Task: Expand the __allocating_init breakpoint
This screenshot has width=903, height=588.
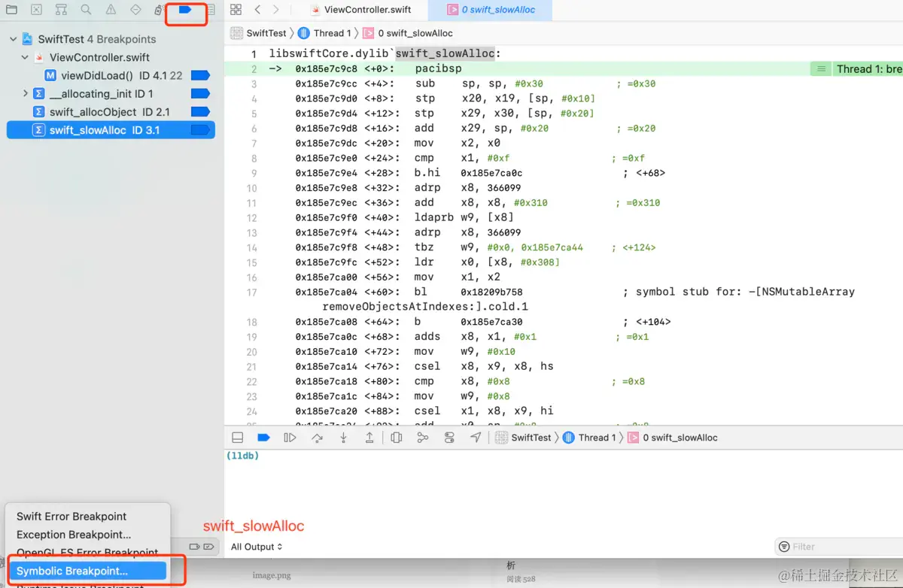Action: tap(25, 93)
